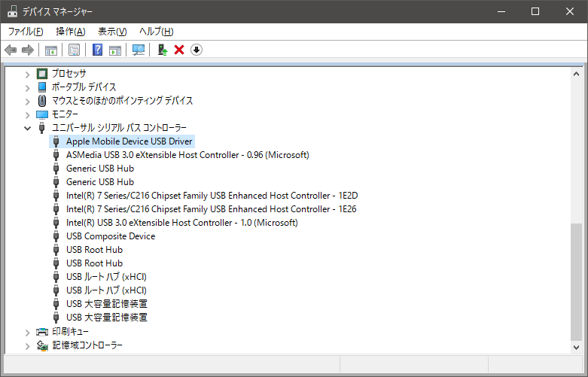
Task: Click the Update driver toolbar icon
Action: pos(162,50)
